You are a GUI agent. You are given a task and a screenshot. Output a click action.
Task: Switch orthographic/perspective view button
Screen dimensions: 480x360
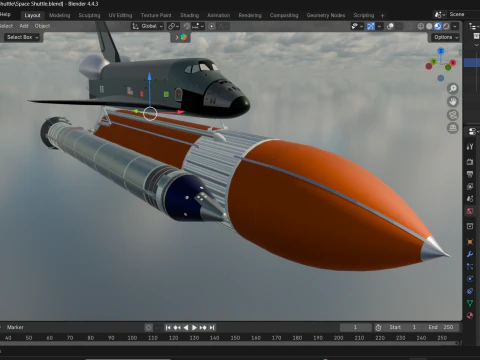pos(453,128)
